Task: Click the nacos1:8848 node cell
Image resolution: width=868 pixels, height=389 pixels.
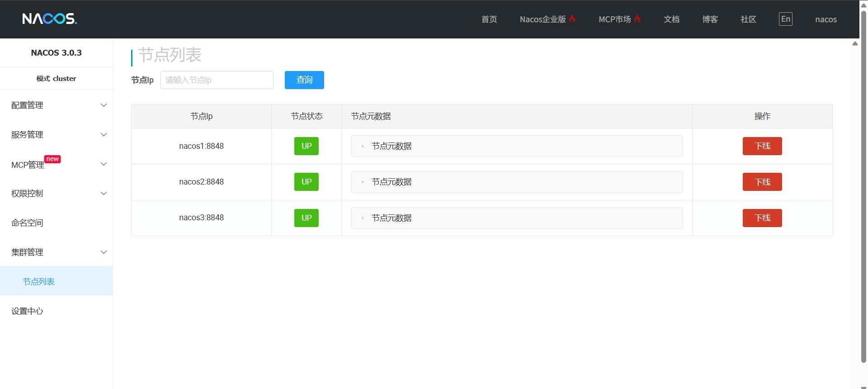Action: click(201, 146)
